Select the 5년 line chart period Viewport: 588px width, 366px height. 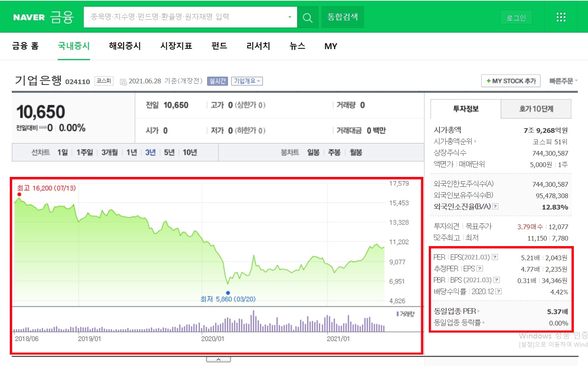pyautogui.click(x=169, y=153)
